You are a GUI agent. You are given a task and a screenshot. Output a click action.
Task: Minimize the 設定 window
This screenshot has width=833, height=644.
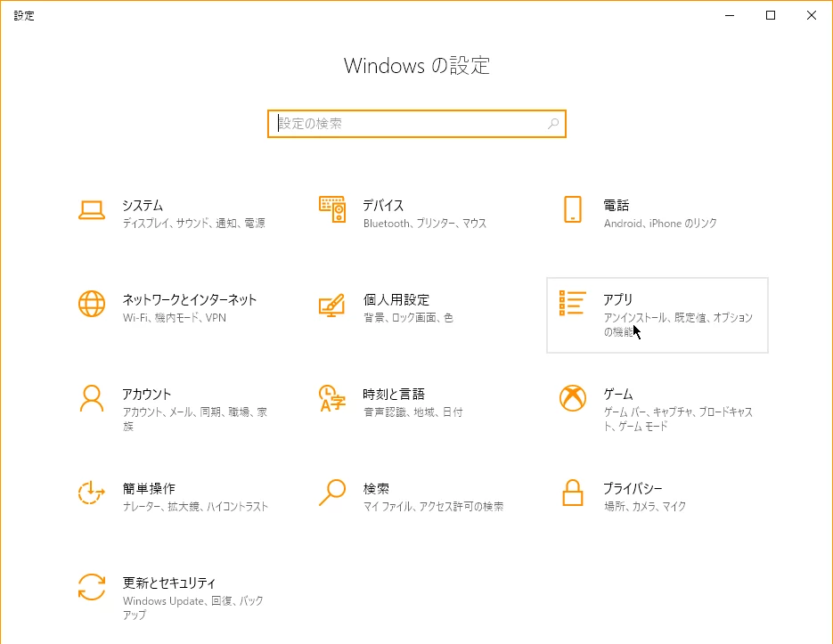pyautogui.click(x=730, y=15)
